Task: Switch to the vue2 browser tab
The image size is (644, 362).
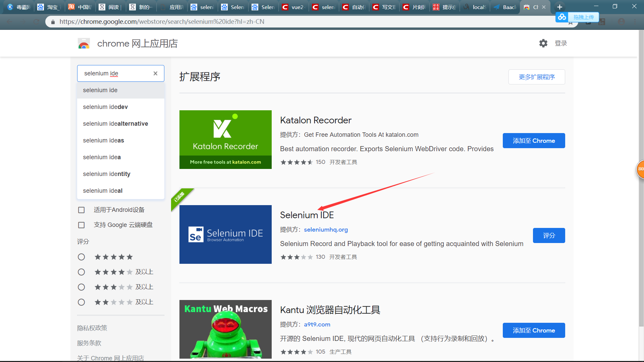Action: [x=293, y=7]
